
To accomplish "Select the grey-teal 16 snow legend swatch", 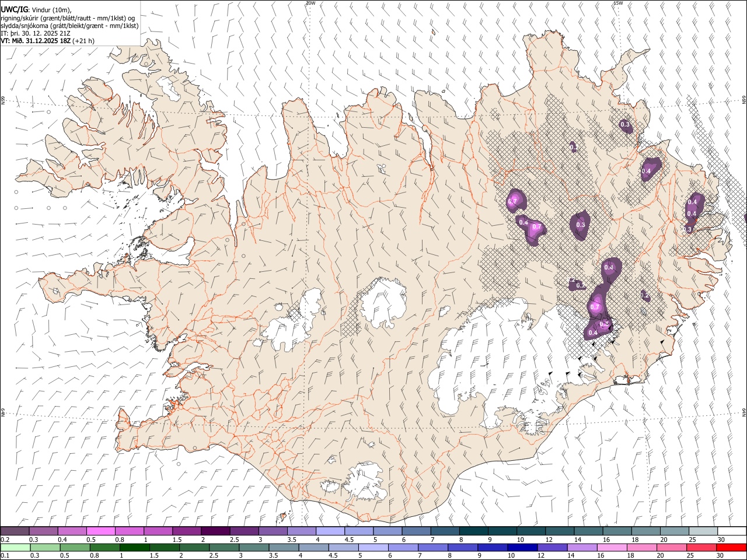I will point(617,531).
